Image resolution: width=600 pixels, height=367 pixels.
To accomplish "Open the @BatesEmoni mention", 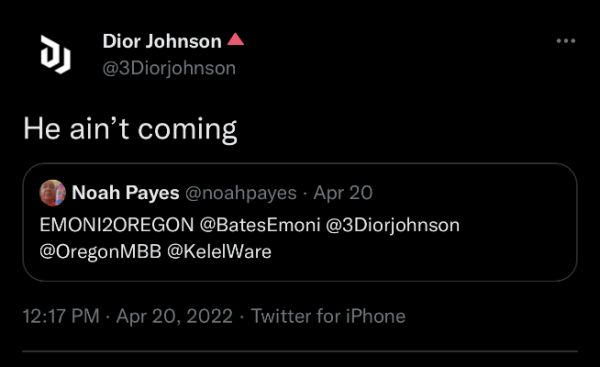I will pyautogui.click(x=260, y=225).
